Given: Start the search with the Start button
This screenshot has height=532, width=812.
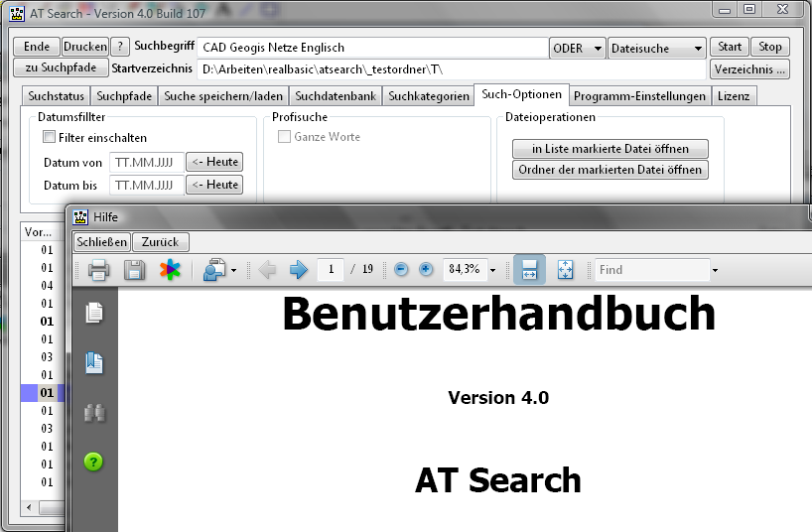Looking at the screenshot, I should (x=730, y=47).
